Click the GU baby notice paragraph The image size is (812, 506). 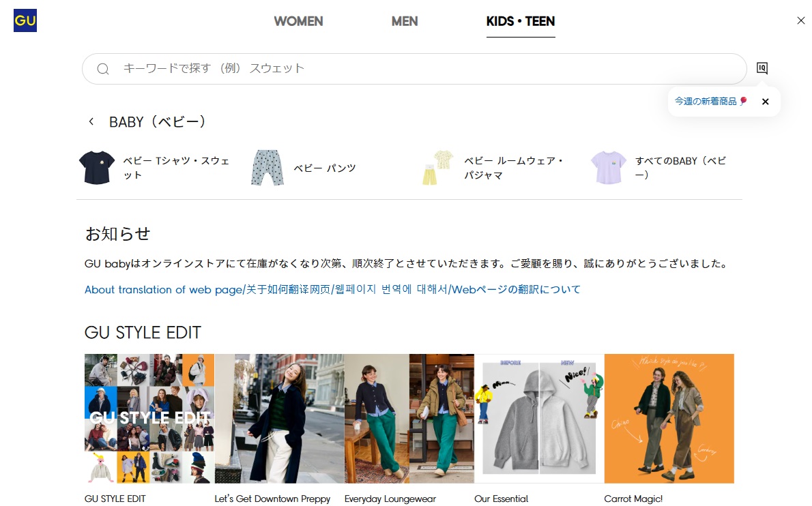click(x=406, y=264)
